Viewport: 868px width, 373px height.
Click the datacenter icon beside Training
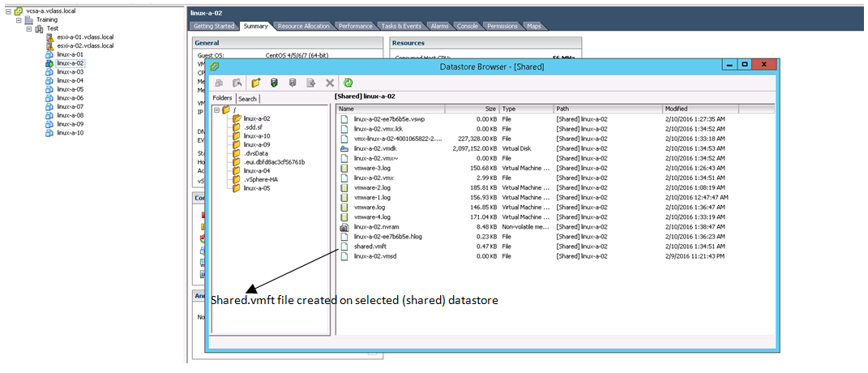[29, 19]
